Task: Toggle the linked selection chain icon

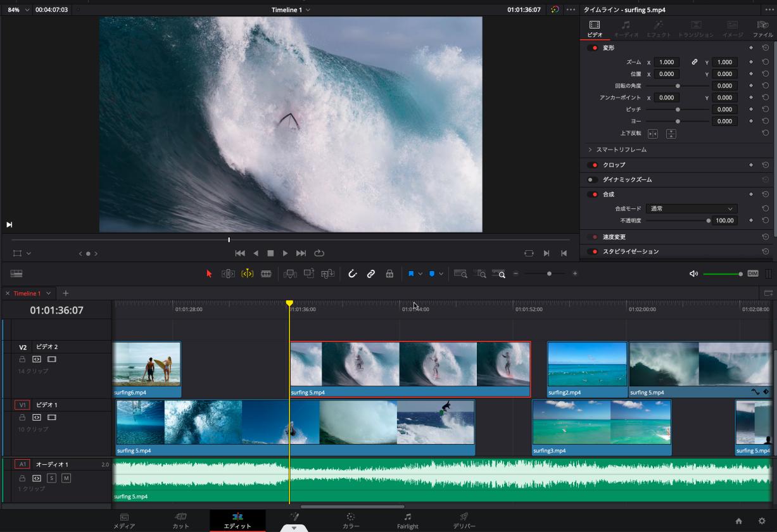Action: tap(371, 274)
